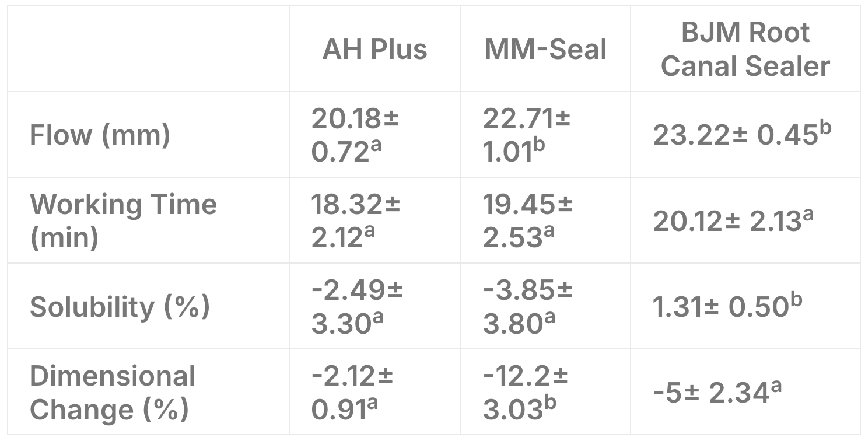
Task: Click the 19.45± 2.53 working time cell
Action: [x=528, y=220]
